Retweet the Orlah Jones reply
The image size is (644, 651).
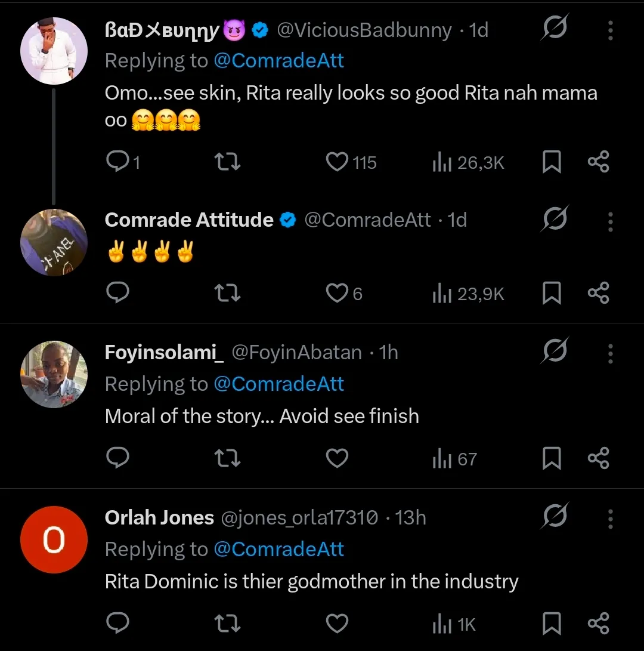click(227, 624)
